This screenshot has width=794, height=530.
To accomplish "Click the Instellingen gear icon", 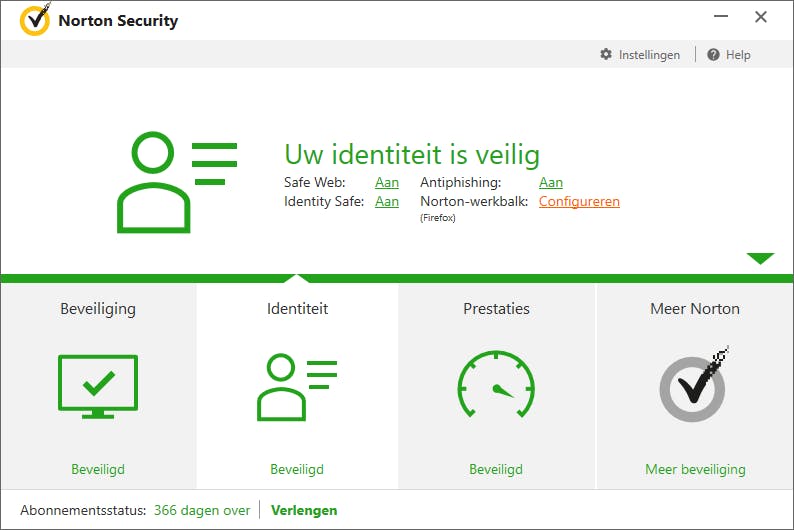I will click(606, 54).
